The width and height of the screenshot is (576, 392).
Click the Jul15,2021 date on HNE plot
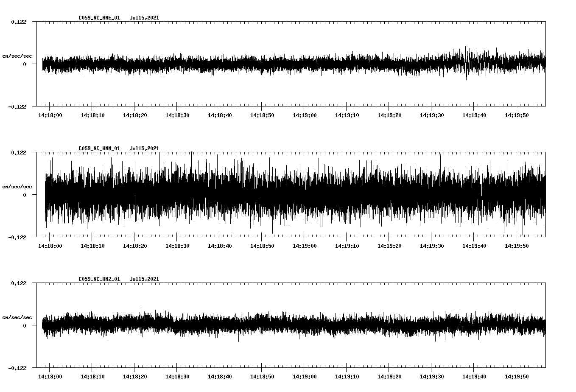pyautogui.click(x=144, y=18)
